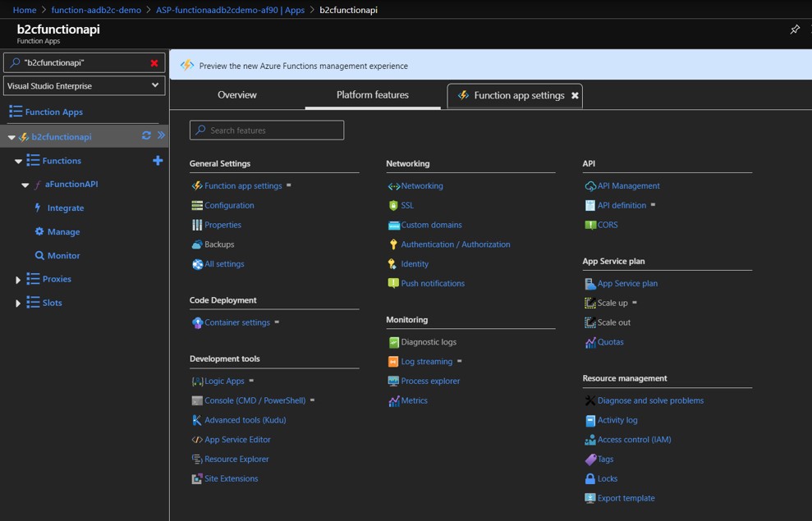Open Diagnostic logs link
Image resolution: width=812 pixels, height=521 pixels.
[x=429, y=342]
